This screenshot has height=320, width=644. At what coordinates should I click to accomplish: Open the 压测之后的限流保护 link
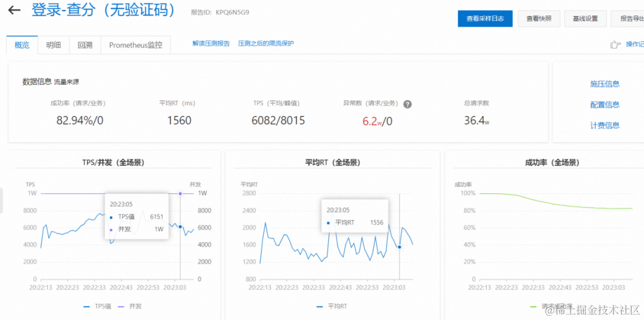click(266, 44)
